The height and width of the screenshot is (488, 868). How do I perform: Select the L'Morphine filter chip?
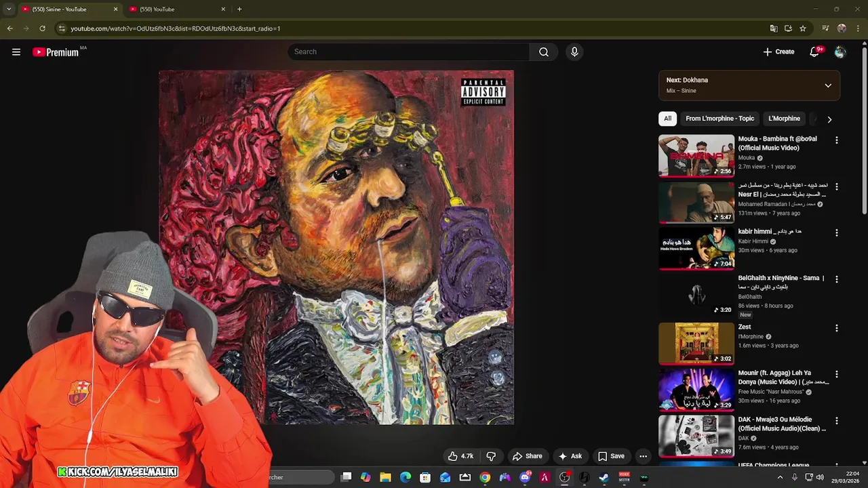click(784, 119)
